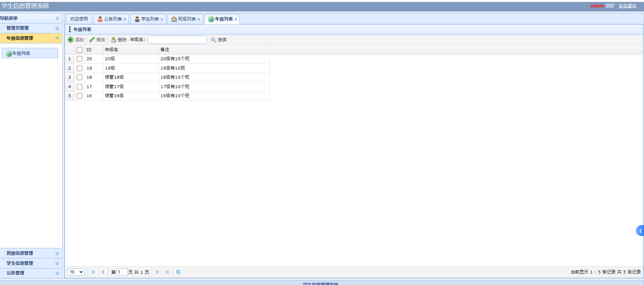Image resolution: width=644 pixels, height=285 pixels.
Task: Click the remark 16级有10个班
Action: pos(175,96)
